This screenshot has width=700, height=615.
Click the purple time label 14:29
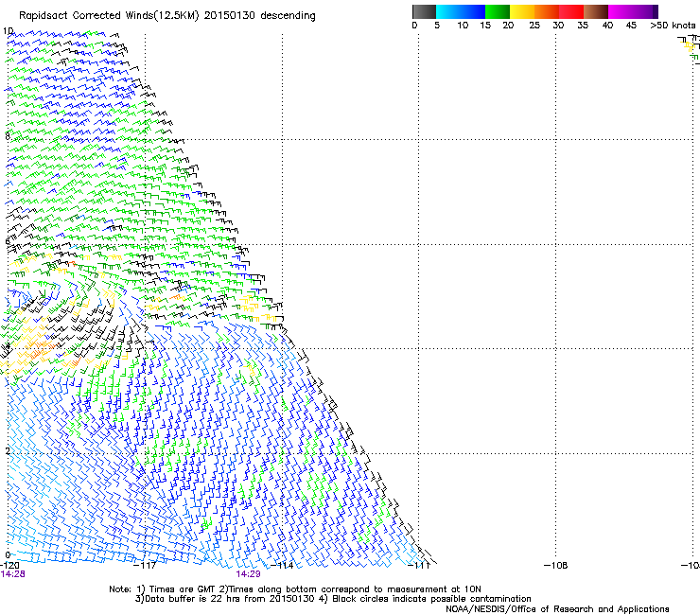click(248, 574)
